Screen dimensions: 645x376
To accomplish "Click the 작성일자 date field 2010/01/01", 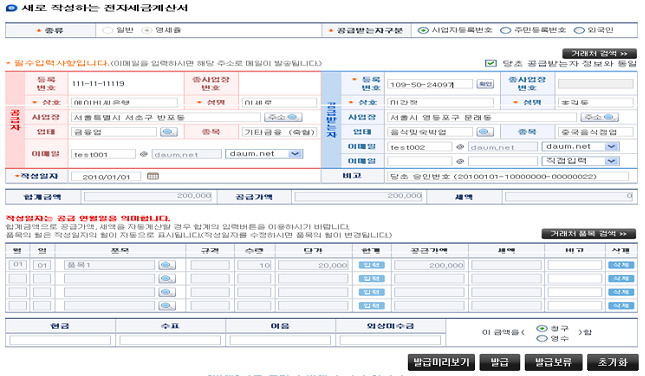I will click(x=106, y=176).
